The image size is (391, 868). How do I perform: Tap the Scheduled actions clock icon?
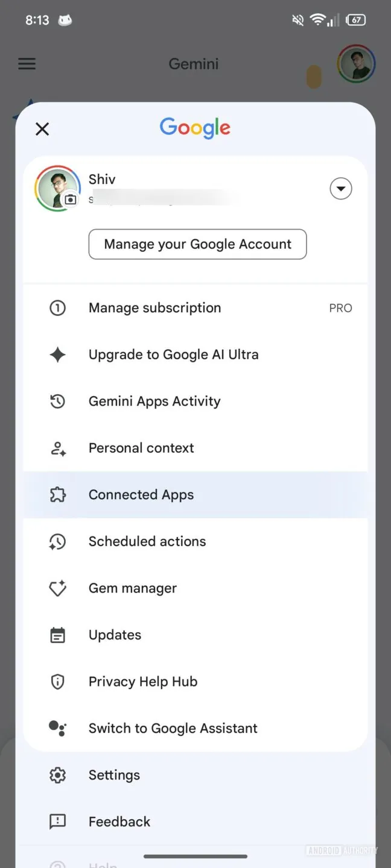coord(57,541)
